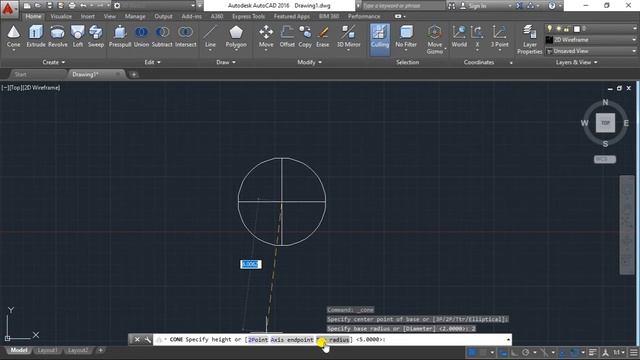Toggle dynamic input in status bar
This screenshot has height=360, width=640.
point(503,352)
